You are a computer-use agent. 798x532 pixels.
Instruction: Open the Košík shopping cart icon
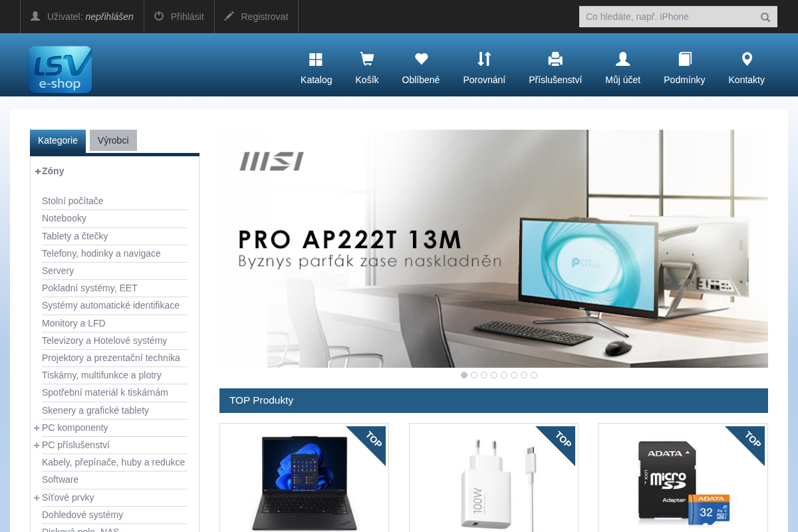point(366,59)
